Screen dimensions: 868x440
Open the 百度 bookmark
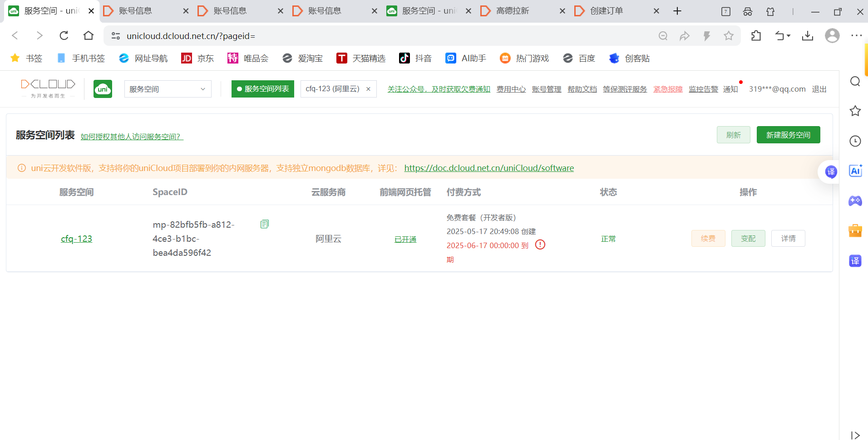pos(579,58)
